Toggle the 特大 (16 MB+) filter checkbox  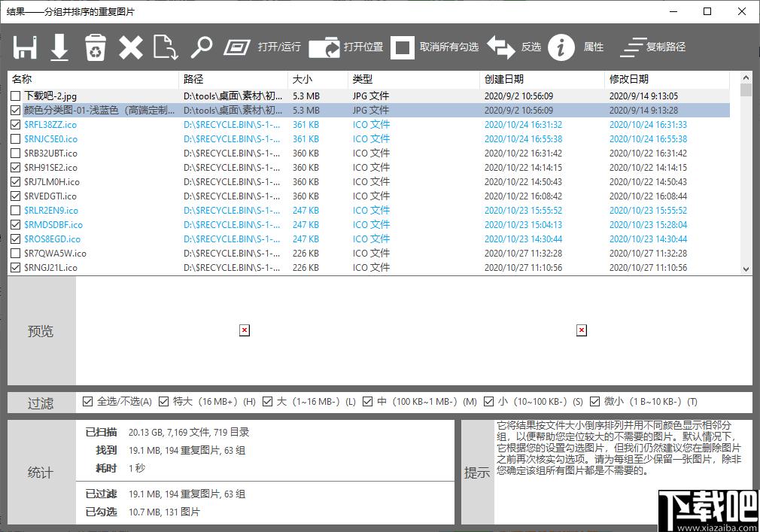164,401
